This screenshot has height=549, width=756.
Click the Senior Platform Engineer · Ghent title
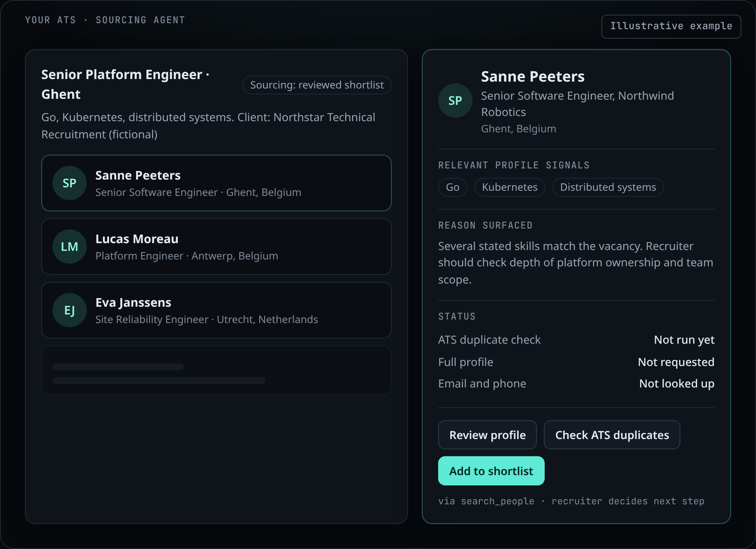point(125,84)
